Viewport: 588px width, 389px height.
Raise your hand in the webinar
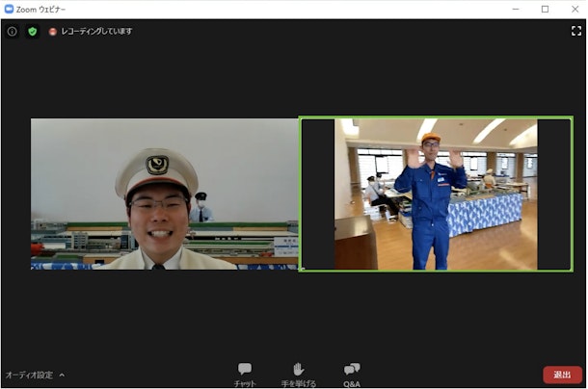[x=298, y=369]
